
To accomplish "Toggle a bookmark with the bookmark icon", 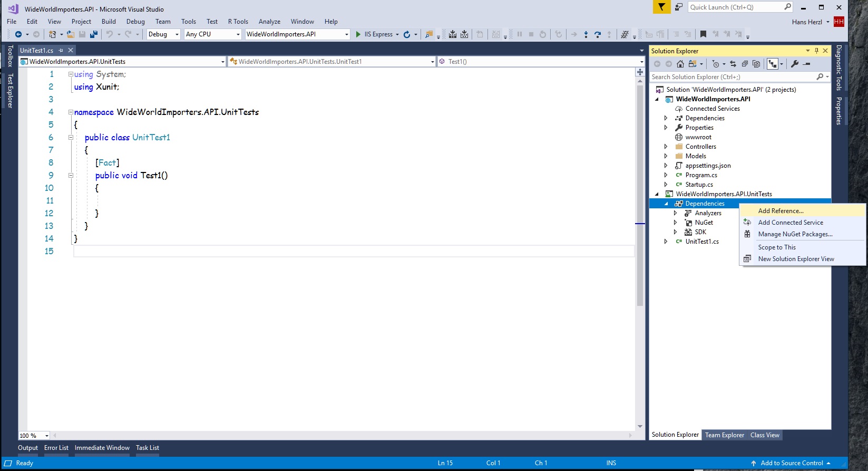I will pos(703,34).
